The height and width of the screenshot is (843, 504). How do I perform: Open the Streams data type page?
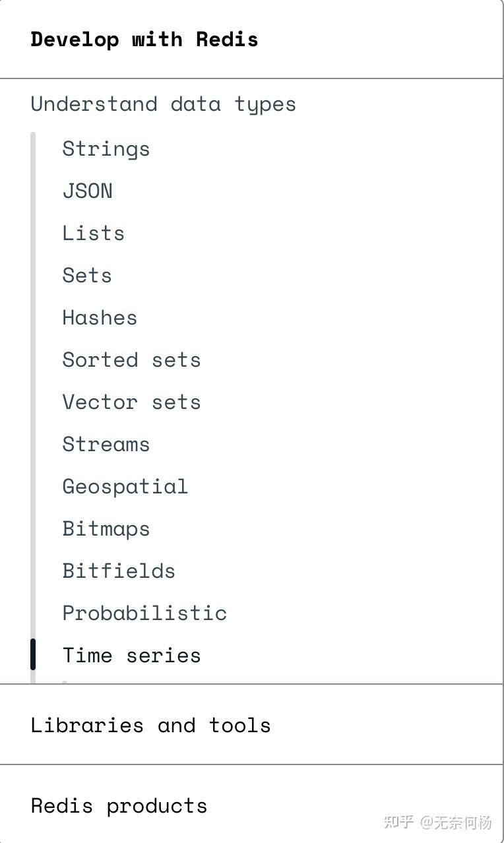[x=106, y=444]
